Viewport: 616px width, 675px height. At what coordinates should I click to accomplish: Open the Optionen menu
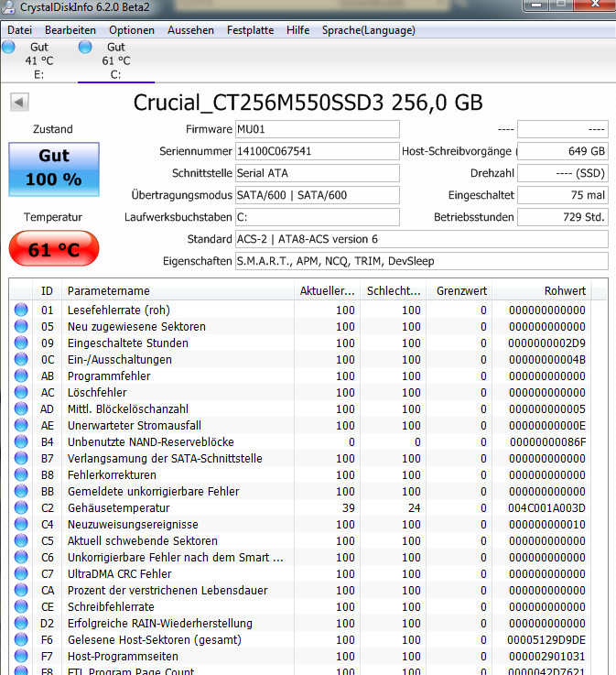[132, 30]
